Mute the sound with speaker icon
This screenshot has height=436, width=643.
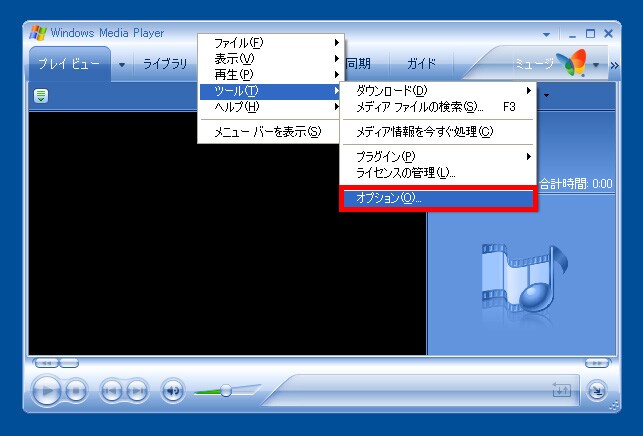click(x=173, y=391)
